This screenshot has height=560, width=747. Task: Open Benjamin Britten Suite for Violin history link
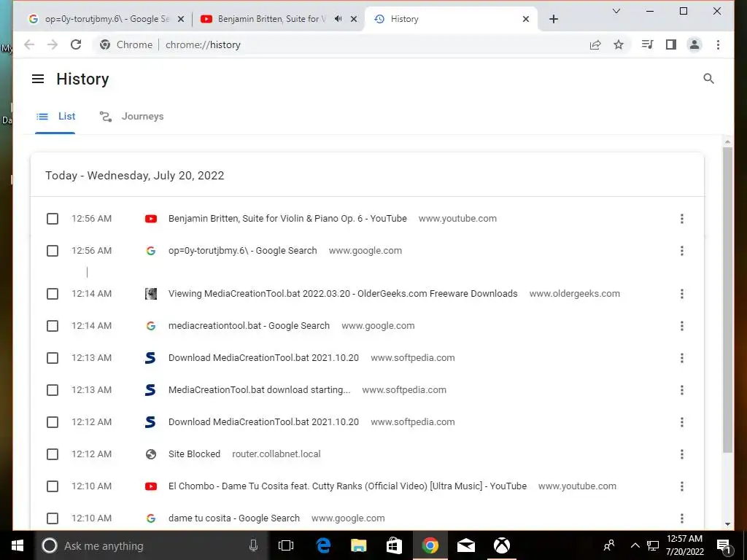tap(287, 219)
